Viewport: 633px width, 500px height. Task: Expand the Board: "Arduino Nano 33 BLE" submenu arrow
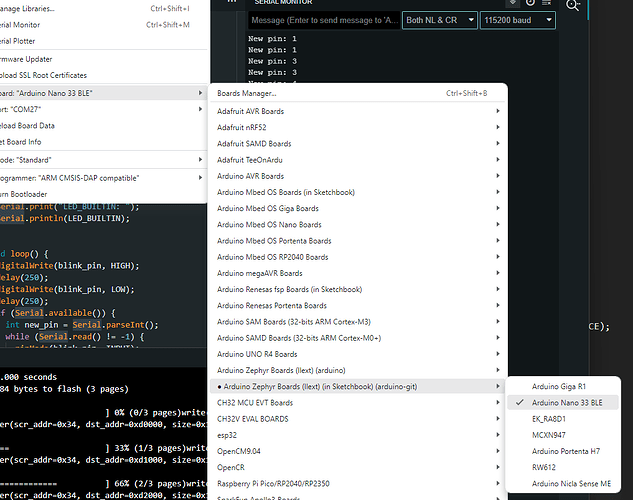click(200, 93)
